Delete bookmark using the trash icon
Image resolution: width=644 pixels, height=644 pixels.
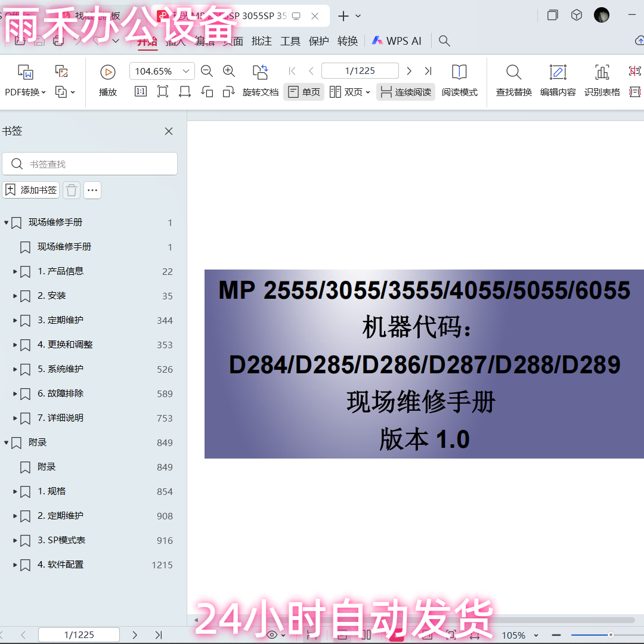click(x=72, y=190)
